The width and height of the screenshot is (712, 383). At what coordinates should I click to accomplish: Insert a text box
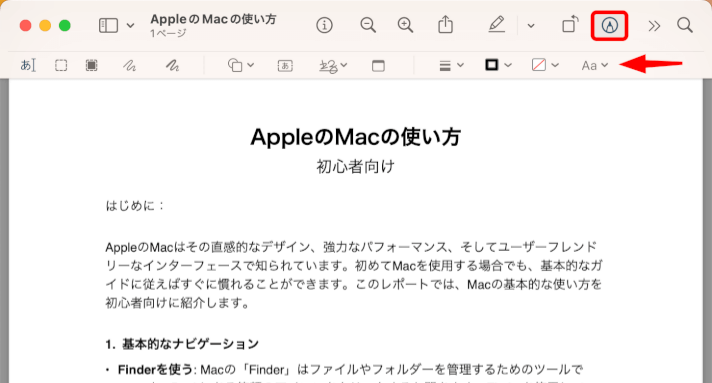coord(285,66)
